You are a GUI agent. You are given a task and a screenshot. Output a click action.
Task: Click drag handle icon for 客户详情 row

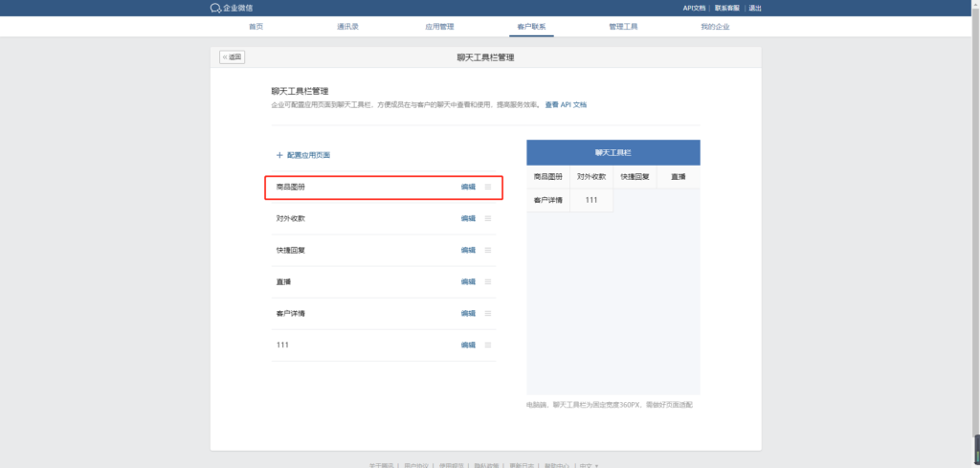point(488,314)
